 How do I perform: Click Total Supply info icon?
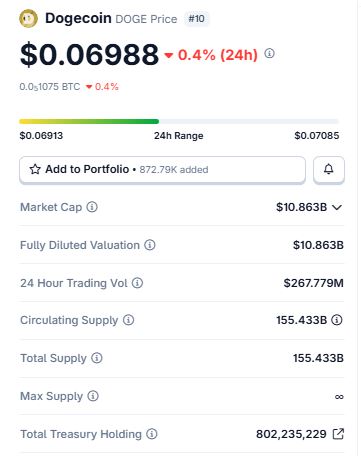97,358
